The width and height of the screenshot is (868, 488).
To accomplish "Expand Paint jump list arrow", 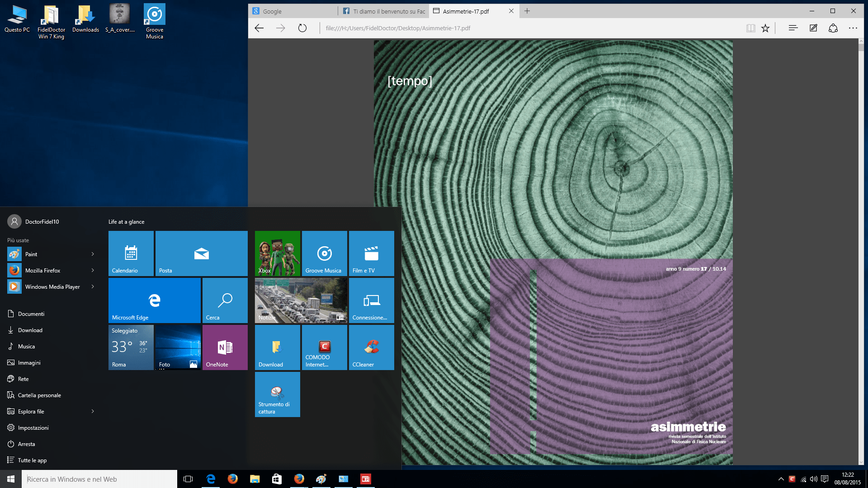I will click(93, 254).
